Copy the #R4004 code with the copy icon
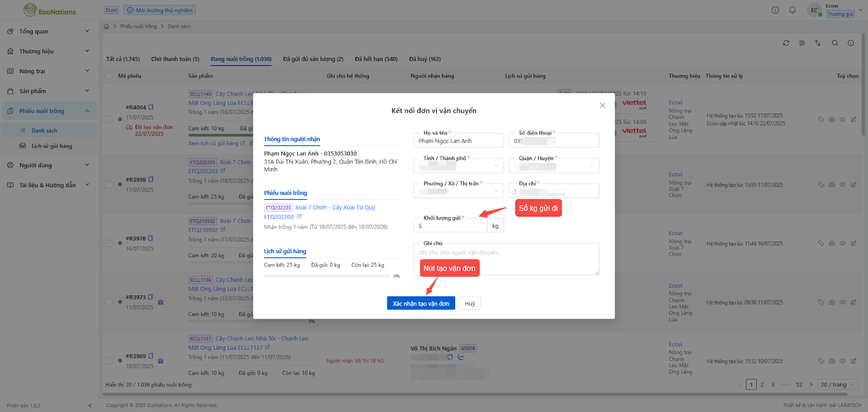 coord(151,107)
